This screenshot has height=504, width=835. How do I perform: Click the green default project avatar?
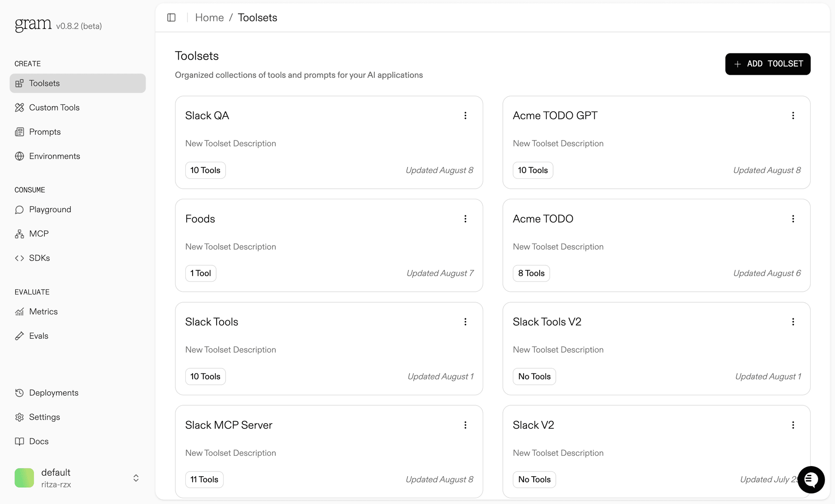coord(24,478)
